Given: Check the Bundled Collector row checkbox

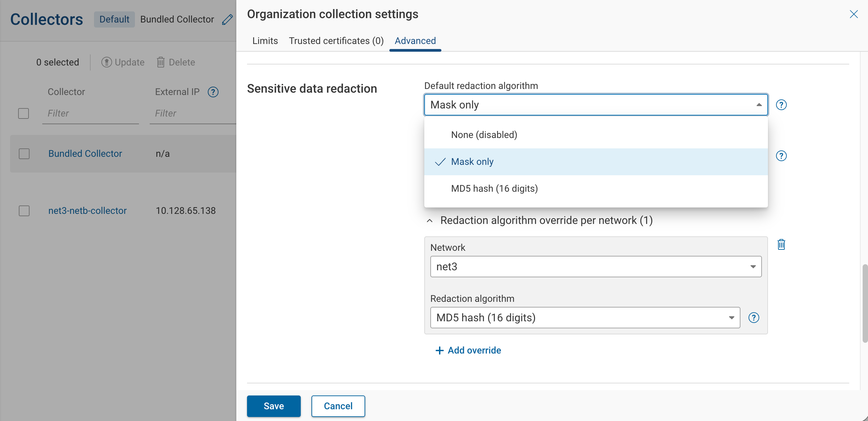Looking at the screenshot, I should [x=24, y=154].
